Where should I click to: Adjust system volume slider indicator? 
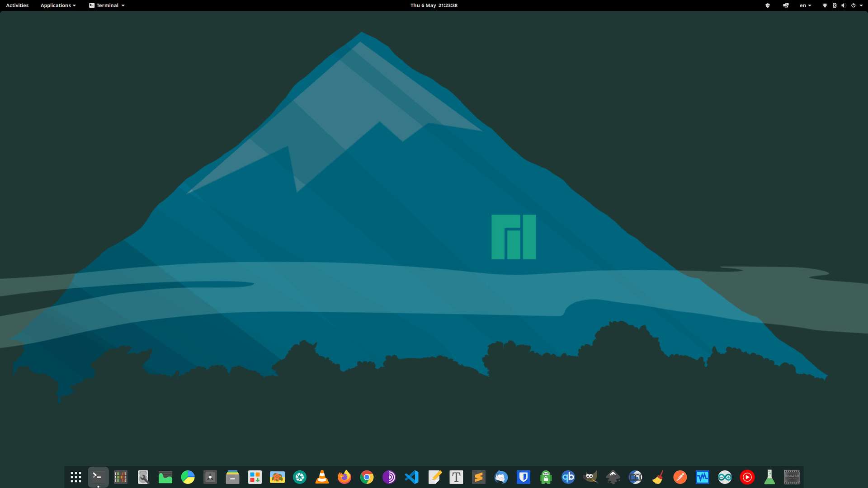pyautogui.click(x=843, y=5)
